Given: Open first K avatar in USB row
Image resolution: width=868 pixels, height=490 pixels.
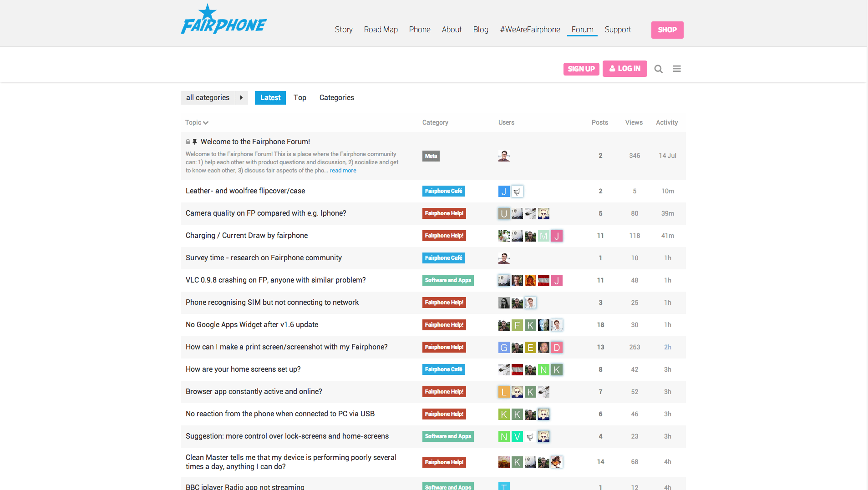Looking at the screenshot, I should point(504,414).
